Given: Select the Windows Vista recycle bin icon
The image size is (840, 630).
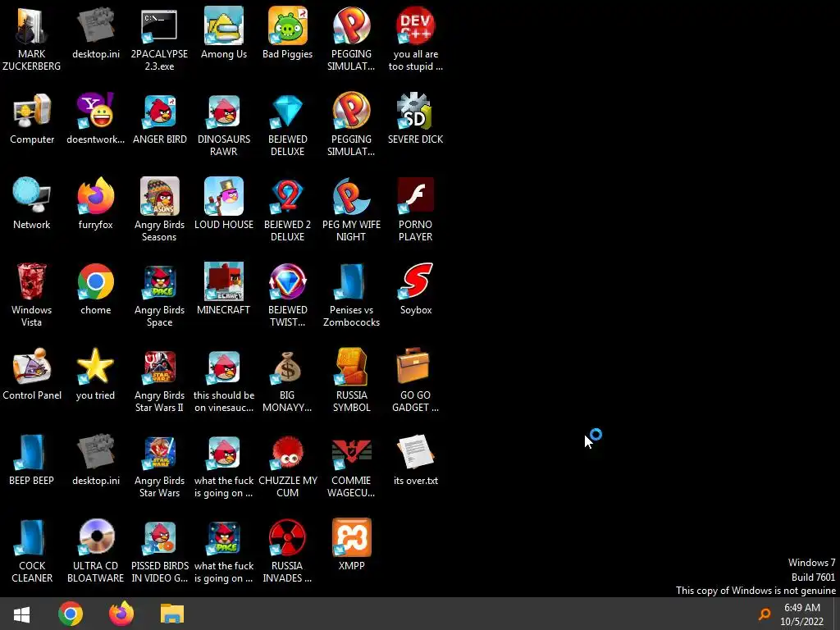Looking at the screenshot, I should pos(32,281).
